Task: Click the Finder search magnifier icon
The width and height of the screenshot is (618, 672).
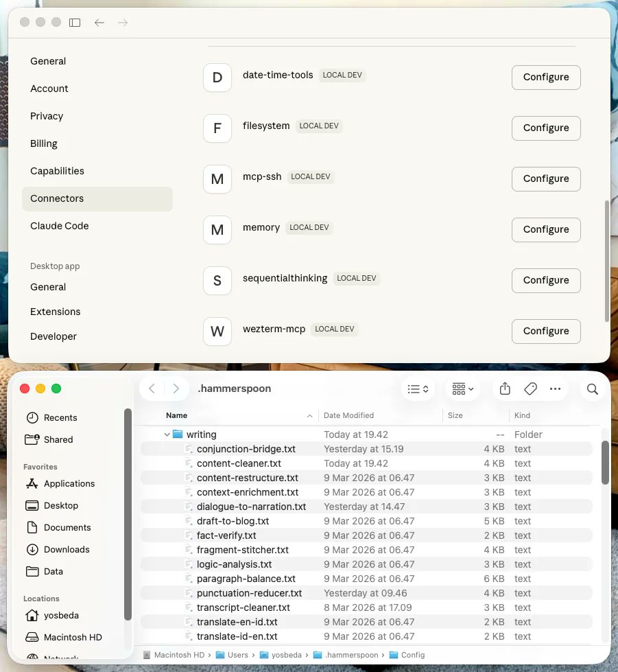Action: tap(593, 389)
